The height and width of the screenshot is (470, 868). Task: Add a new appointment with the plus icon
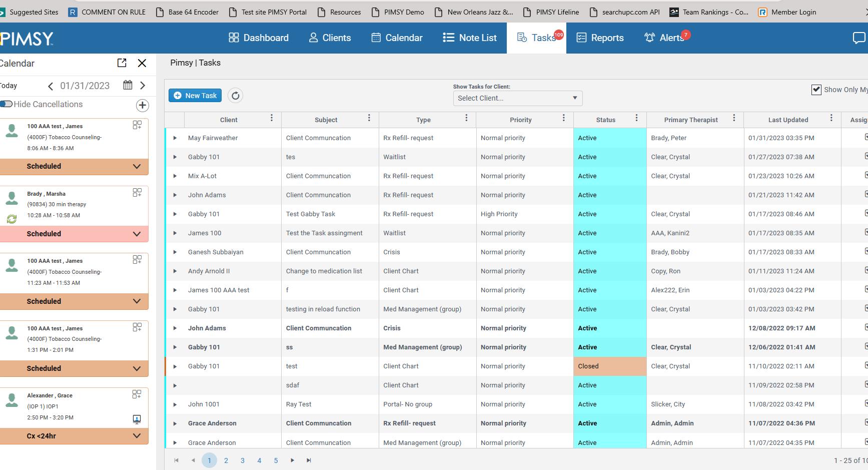coord(142,106)
